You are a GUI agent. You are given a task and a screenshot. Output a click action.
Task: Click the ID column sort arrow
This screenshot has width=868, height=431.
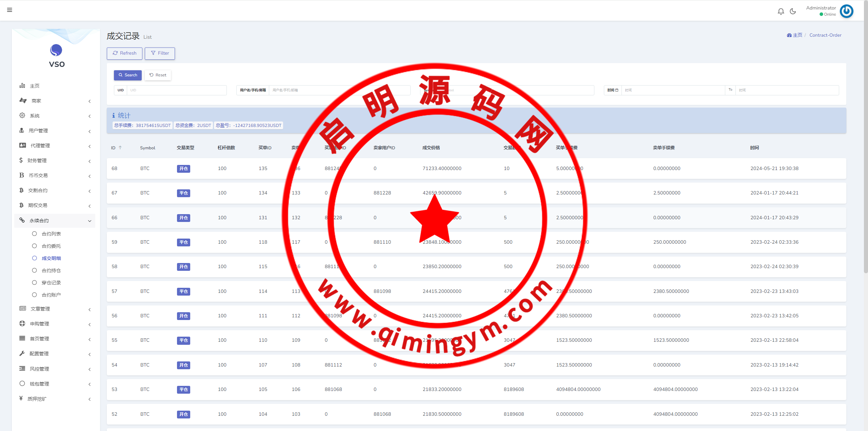coord(120,148)
